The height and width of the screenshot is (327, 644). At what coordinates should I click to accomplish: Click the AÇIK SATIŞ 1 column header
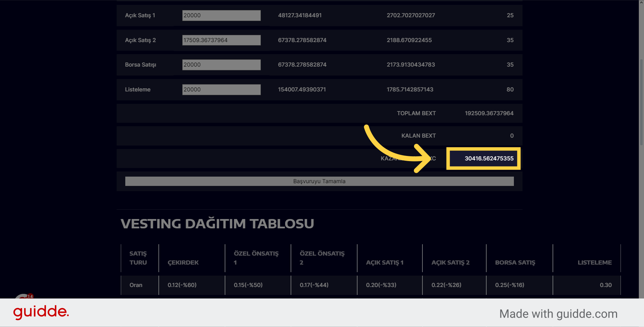[385, 262]
